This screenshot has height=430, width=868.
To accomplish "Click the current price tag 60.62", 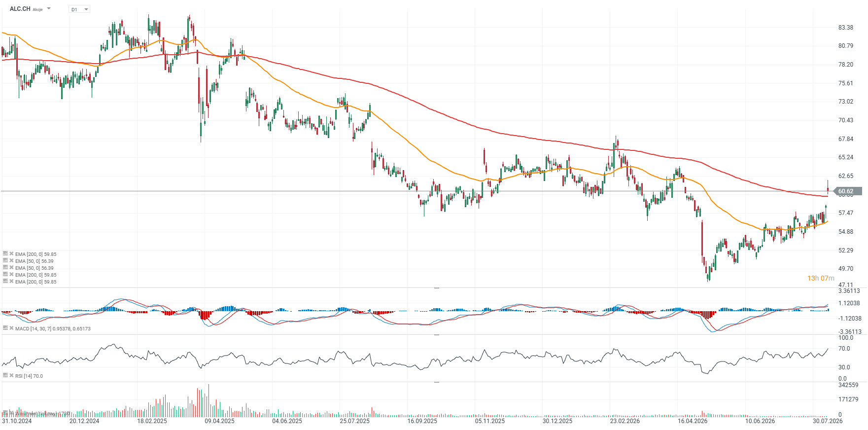I will pos(848,191).
